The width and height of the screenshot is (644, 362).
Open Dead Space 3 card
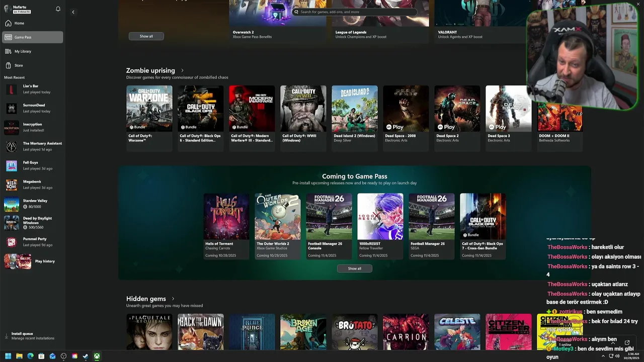pyautogui.click(x=509, y=118)
